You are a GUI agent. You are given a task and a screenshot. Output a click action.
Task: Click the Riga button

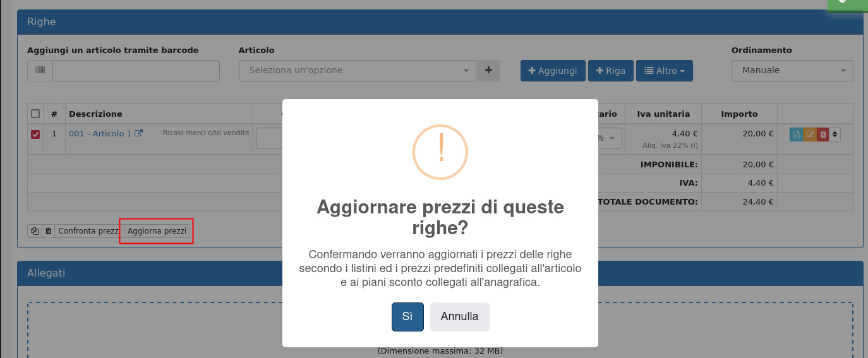(x=610, y=71)
